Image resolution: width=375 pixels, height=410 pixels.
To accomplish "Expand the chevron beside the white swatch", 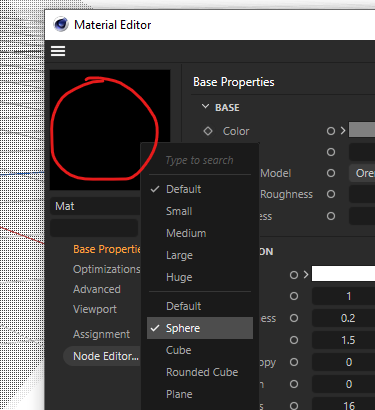I will coord(306,275).
